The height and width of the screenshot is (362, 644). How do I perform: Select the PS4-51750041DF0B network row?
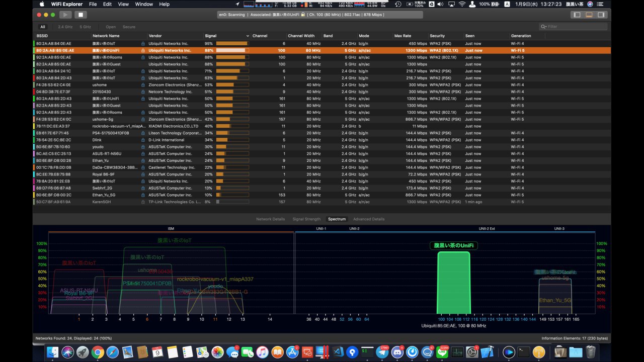point(322,133)
